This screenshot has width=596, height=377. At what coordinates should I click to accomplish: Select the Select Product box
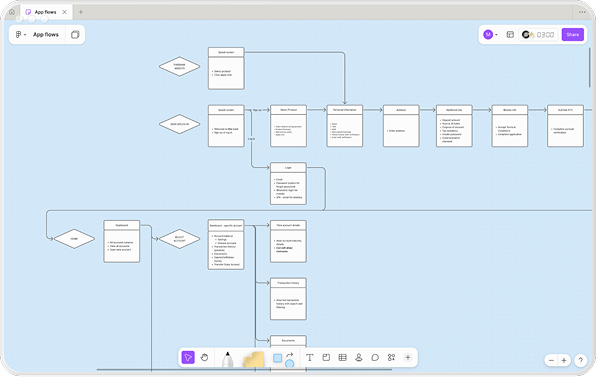pyautogui.click(x=288, y=126)
